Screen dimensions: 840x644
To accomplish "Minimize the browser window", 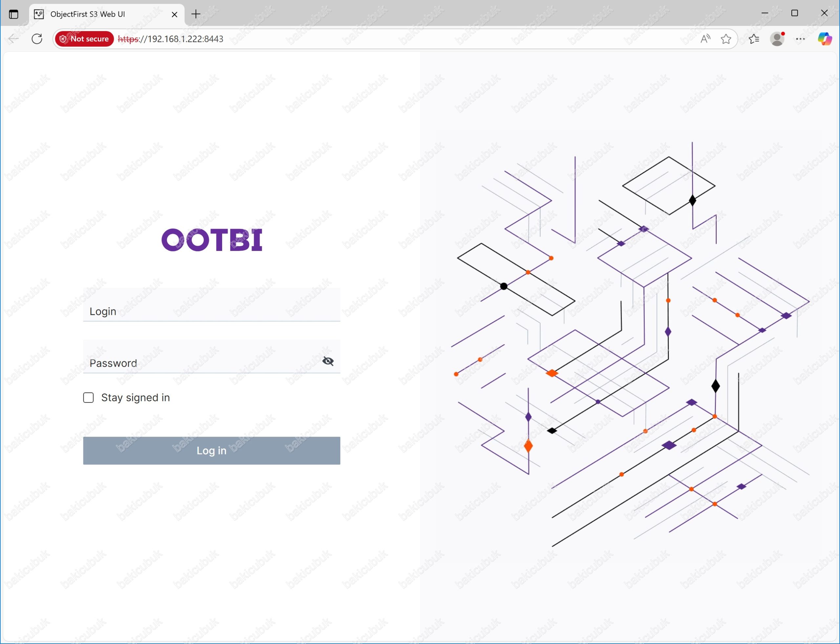I will point(765,13).
